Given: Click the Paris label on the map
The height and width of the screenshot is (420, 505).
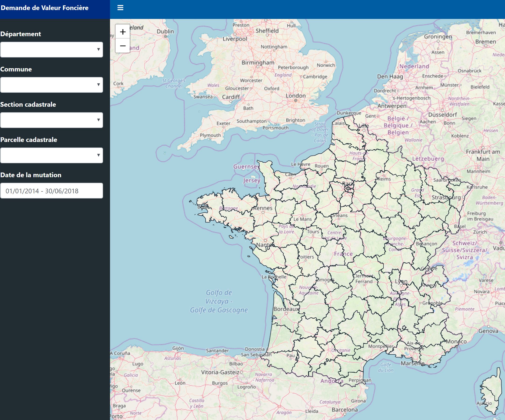Looking at the screenshot, I should point(349,184).
